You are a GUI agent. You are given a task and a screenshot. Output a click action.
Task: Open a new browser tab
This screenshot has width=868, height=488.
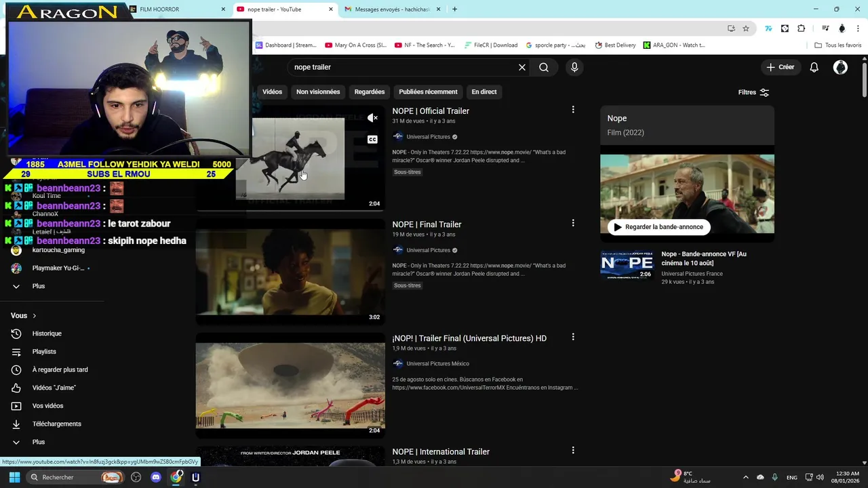coord(454,9)
